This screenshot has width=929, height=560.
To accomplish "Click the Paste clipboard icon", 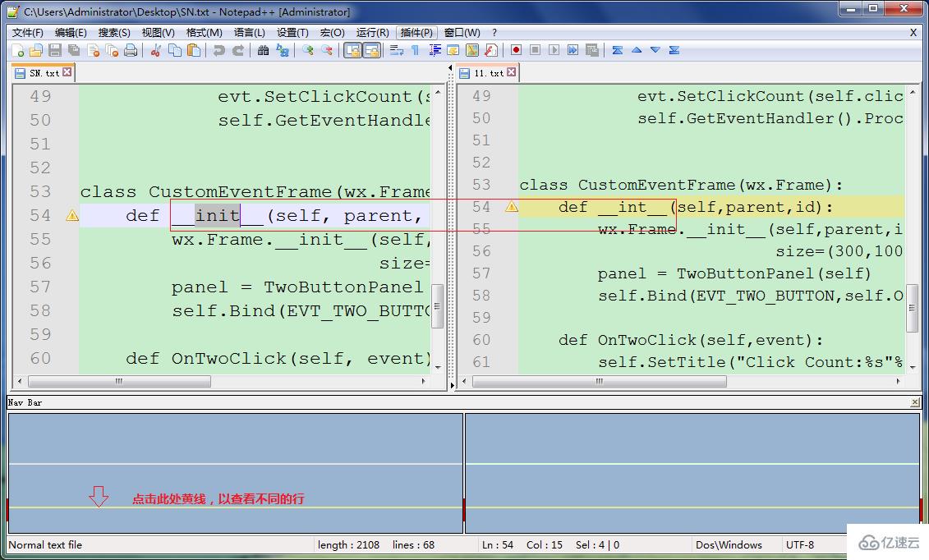I will 194,50.
